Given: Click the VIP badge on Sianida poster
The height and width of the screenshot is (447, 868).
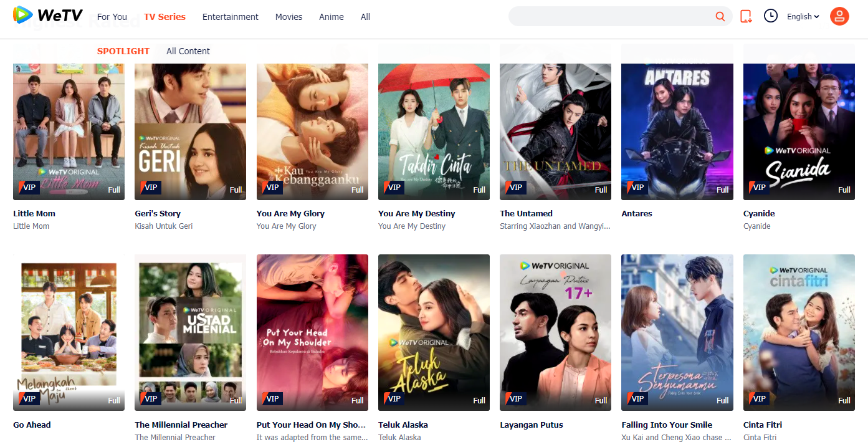Looking at the screenshot, I should [x=758, y=187].
